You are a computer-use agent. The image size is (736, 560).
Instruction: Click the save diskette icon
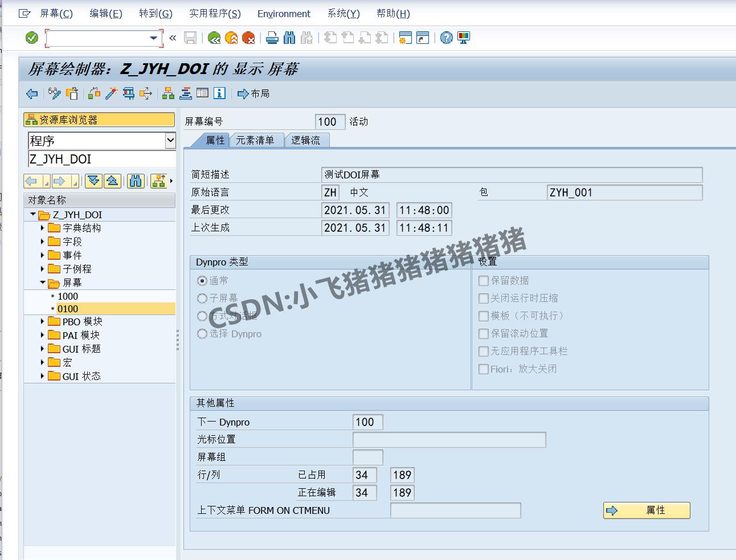tap(191, 38)
